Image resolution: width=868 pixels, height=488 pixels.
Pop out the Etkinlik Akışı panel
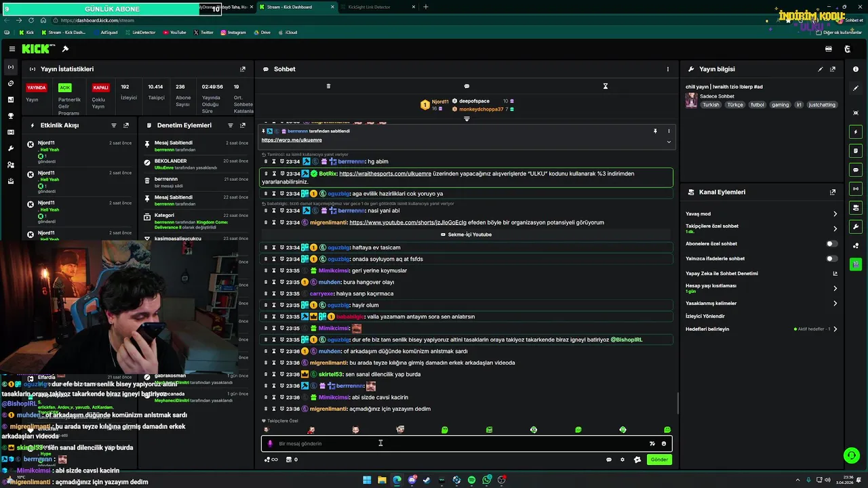126,125
